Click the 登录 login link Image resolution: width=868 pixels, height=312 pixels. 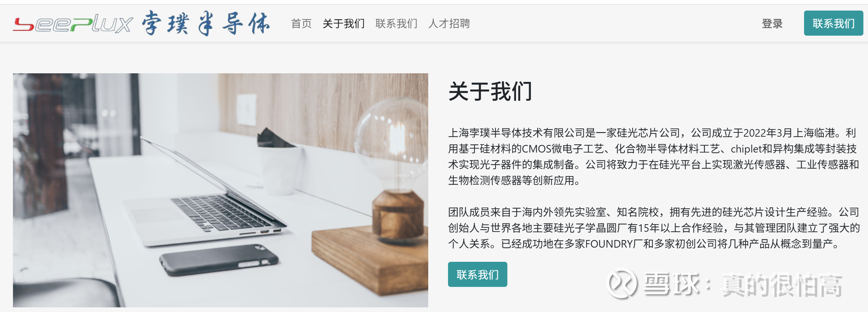(772, 24)
